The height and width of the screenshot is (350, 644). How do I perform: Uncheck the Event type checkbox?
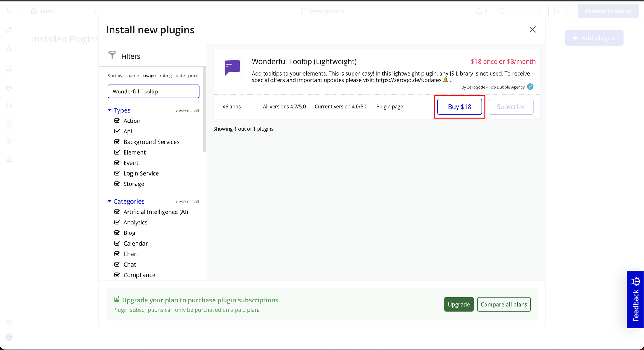pos(117,163)
